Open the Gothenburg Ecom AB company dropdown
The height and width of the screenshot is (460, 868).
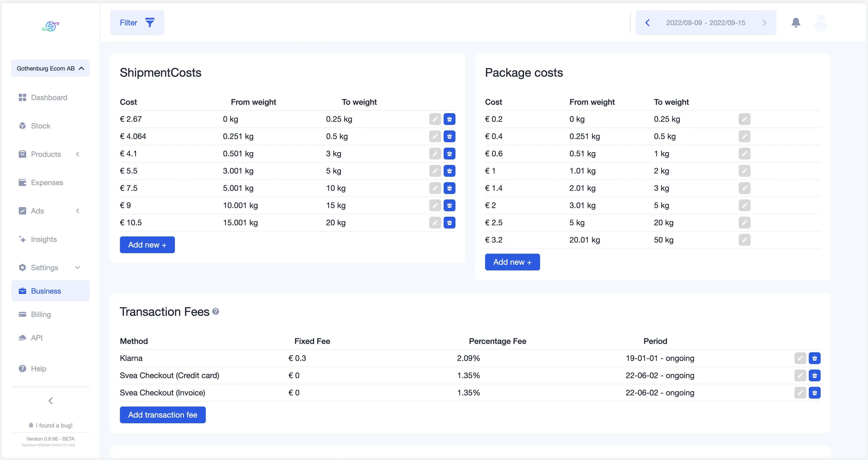(51, 68)
